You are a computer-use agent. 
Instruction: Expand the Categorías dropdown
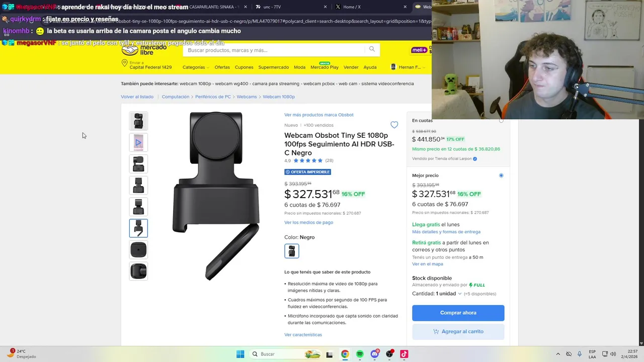click(196, 67)
